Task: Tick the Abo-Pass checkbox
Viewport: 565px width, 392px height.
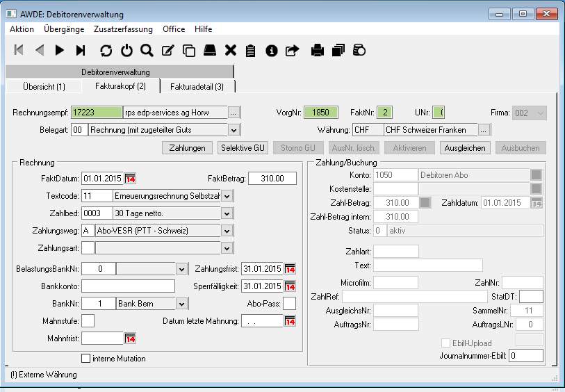Action: coord(289,303)
